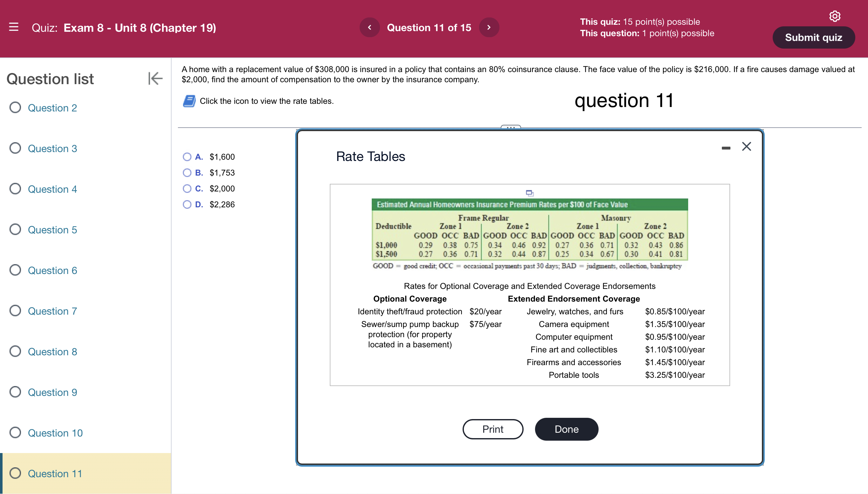Expand the divider handle with dots

point(511,127)
